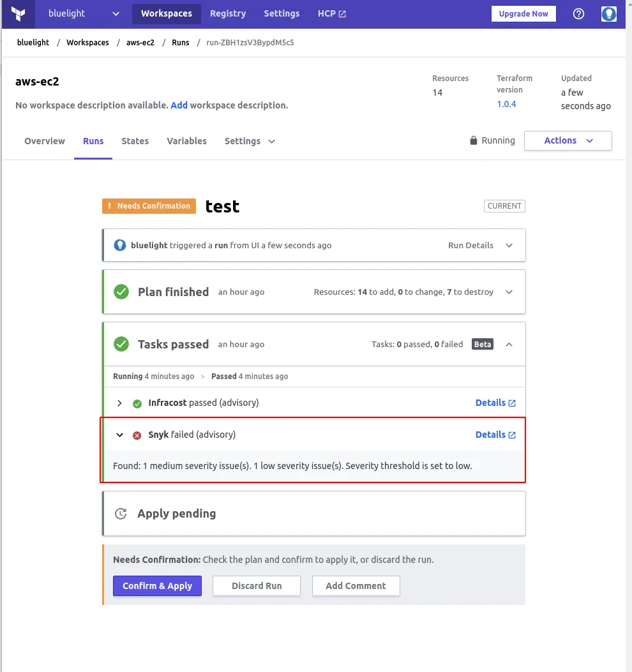
Task: Click the Needs Confirmation status badge
Action: point(148,205)
